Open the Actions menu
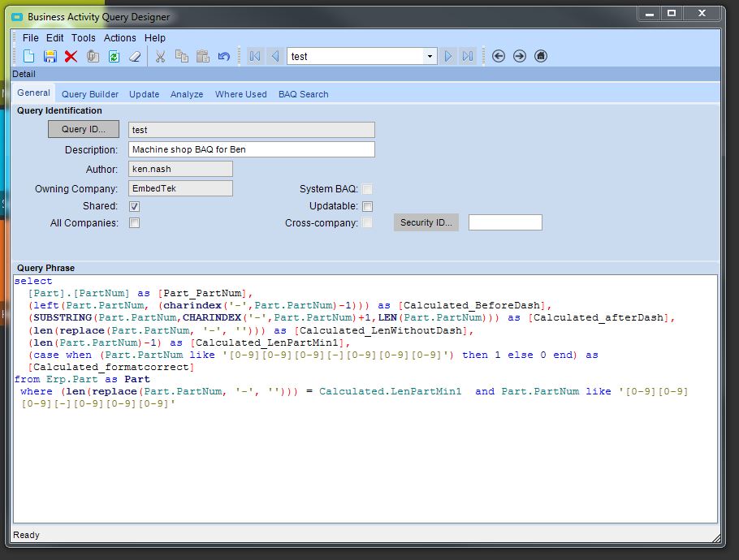Screen dimensions: 739x560 click(x=119, y=37)
